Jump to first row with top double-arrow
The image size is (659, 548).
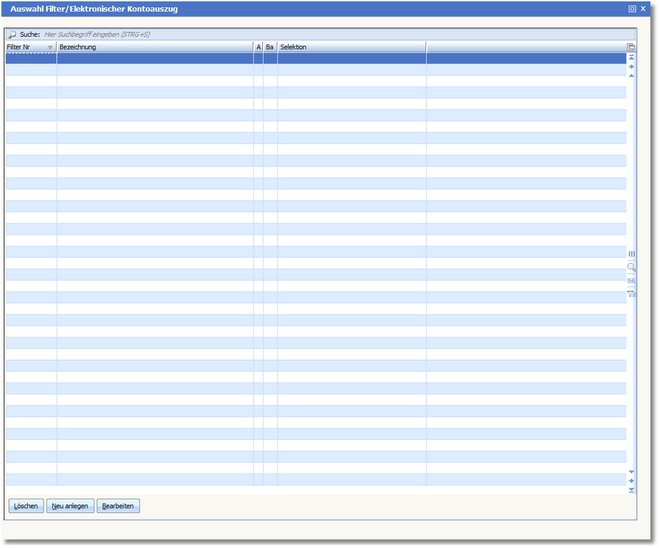point(631,58)
